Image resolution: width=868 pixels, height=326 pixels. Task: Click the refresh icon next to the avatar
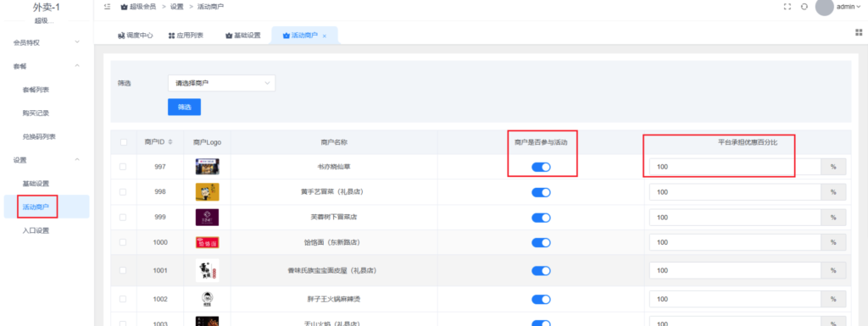click(804, 7)
